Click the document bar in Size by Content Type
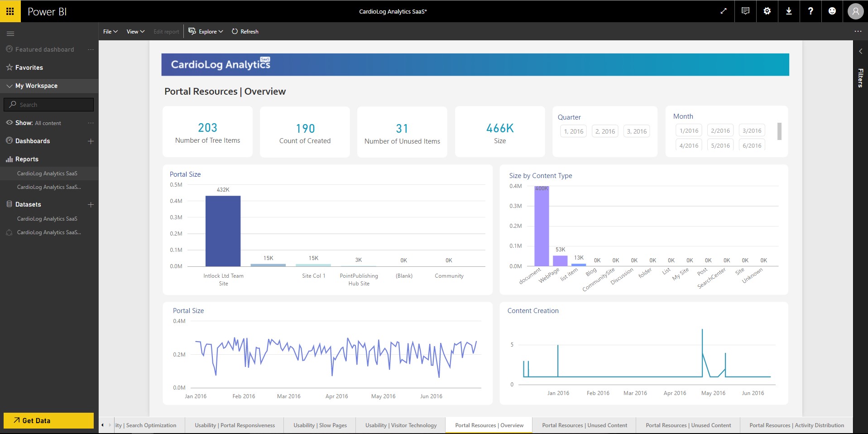 pyautogui.click(x=542, y=226)
